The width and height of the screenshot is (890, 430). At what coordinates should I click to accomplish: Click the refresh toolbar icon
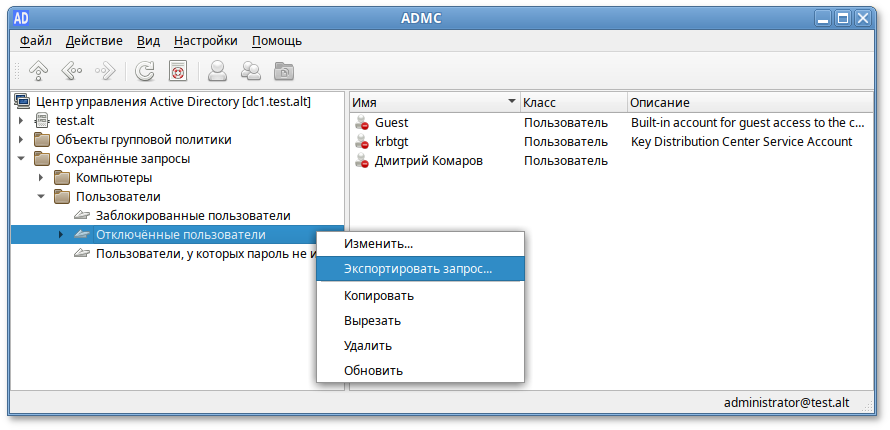(x=145, y=71)
